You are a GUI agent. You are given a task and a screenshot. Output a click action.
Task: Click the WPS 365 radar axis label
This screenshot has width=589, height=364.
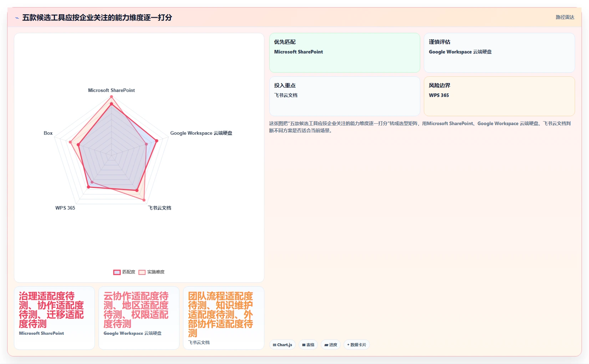pos(65,208)
